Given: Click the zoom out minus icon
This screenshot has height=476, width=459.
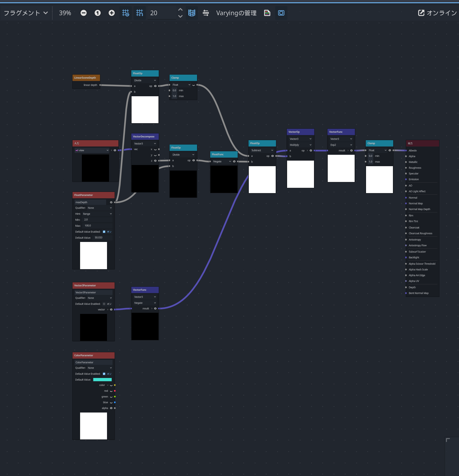Looking at the screenshot, I should coord(84,13).
